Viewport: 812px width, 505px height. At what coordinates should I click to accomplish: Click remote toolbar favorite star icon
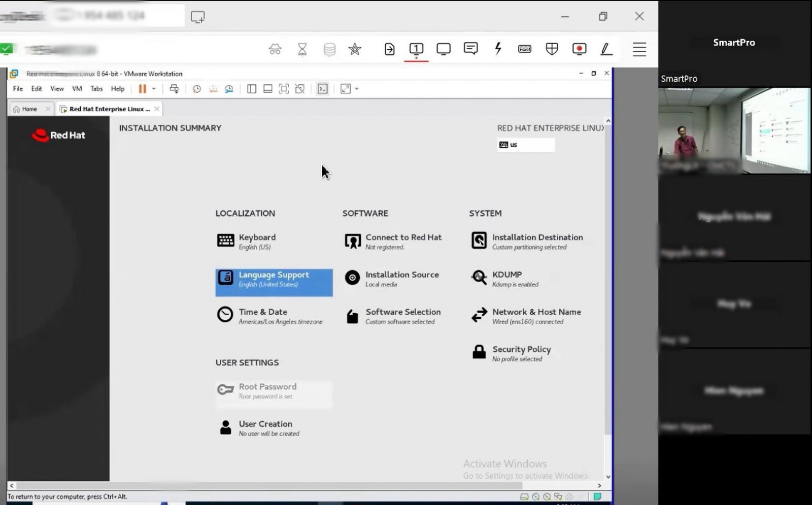(355, 49)
